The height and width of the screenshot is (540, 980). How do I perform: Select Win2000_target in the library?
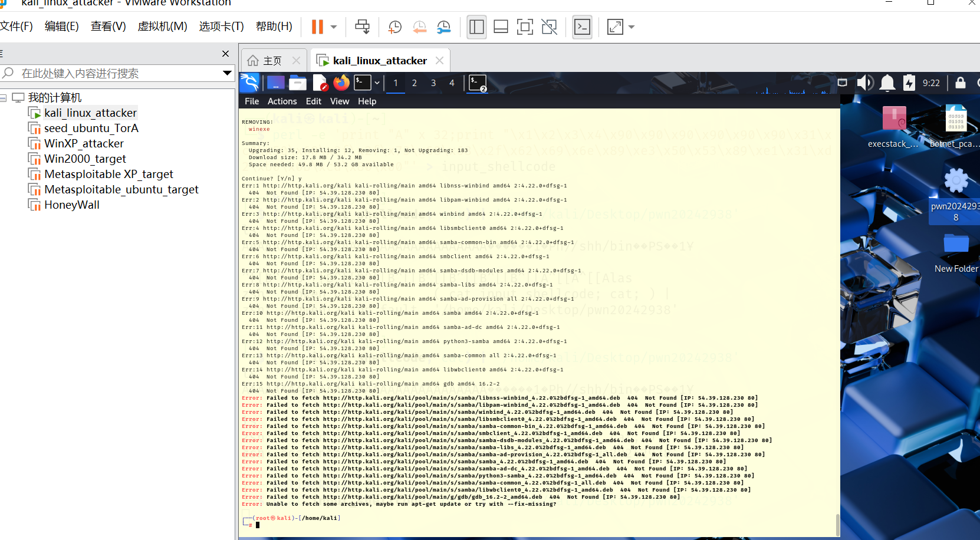coord(85,159)
